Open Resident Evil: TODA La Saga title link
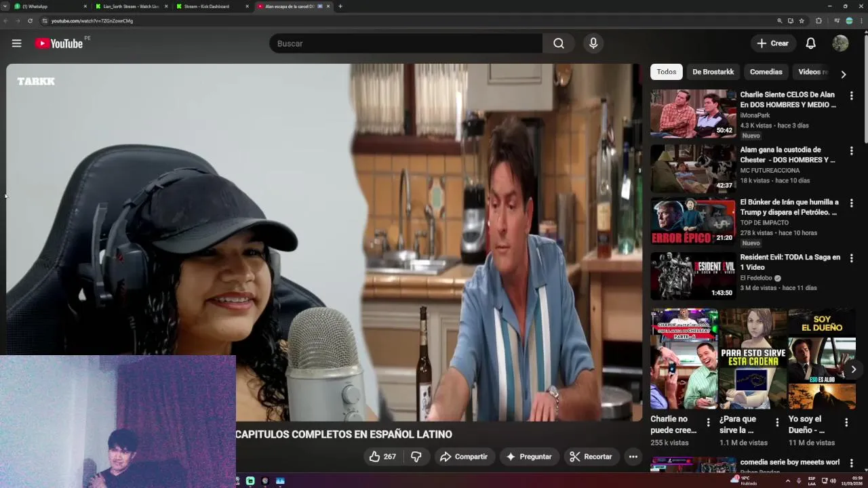Image resolution: width=868 pixels, height=488 pixels. 790,262
